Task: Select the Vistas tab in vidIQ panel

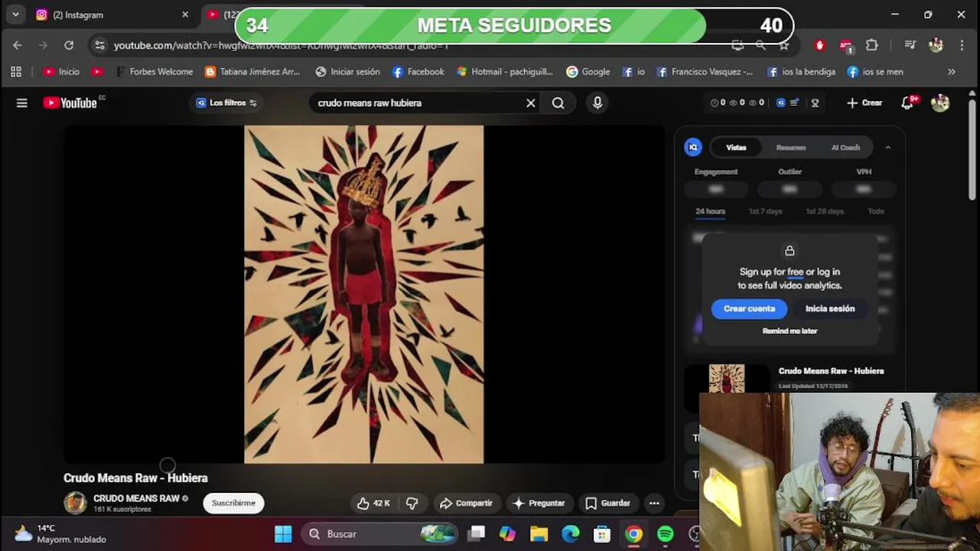Action: (736, 147)
